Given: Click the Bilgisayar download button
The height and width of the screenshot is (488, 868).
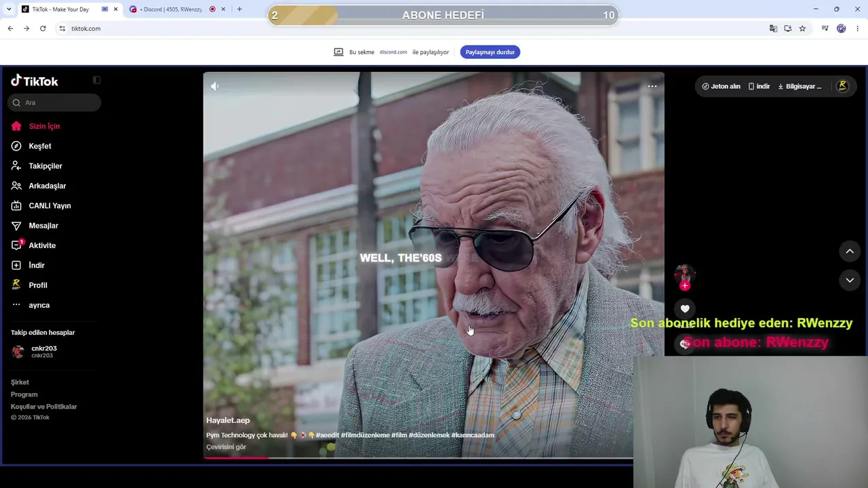Looking at the screenshot, I should (x=800, y=86).
